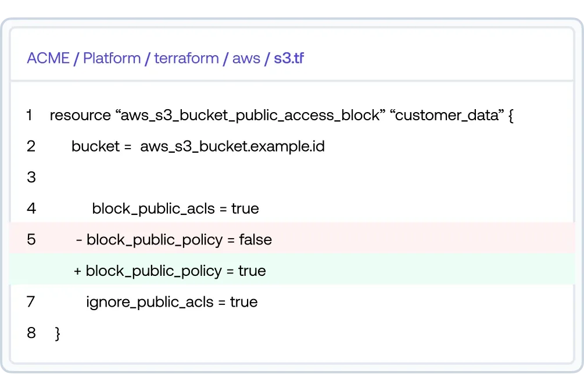The width and height of the screenshot is (584, 392).
Task: Click line number 1
Action: [x=29, y=116]
